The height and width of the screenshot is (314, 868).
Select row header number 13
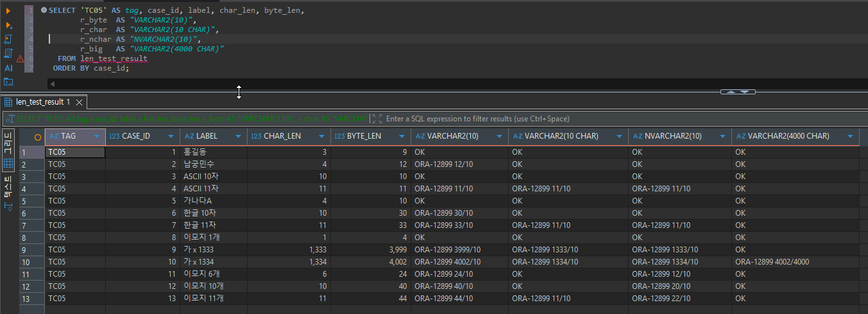(31, 299)
